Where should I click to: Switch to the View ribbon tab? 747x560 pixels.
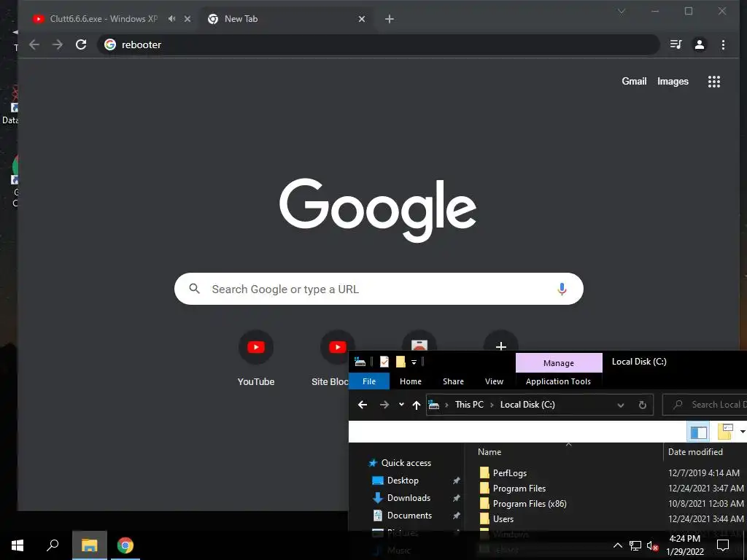[494, 381]
